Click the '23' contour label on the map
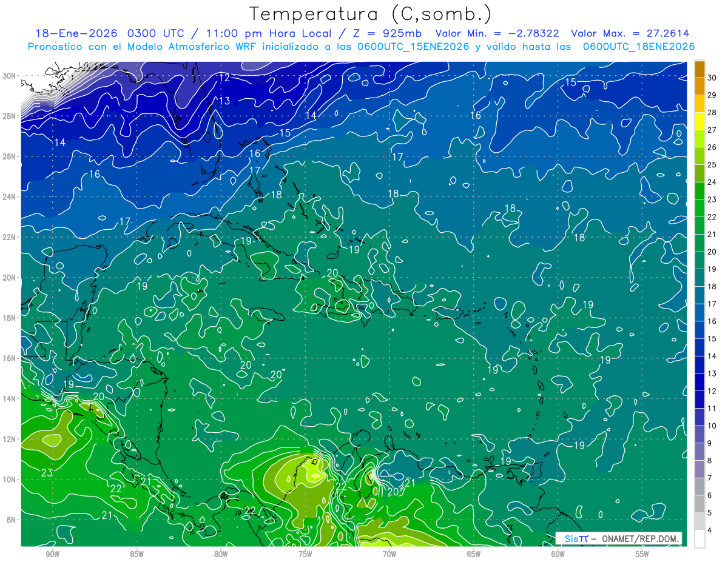Screen dimensions: 728x562 point(47,473)
